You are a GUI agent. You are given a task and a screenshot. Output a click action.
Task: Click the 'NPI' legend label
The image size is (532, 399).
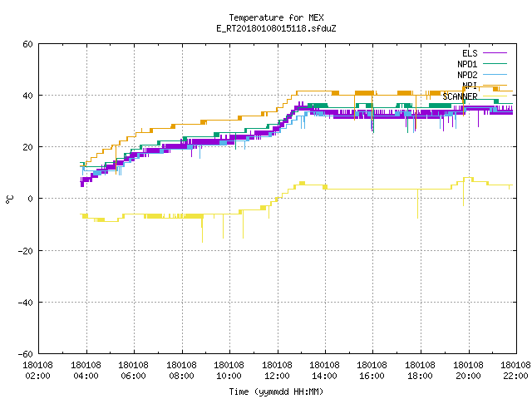[x=470, y=86]
